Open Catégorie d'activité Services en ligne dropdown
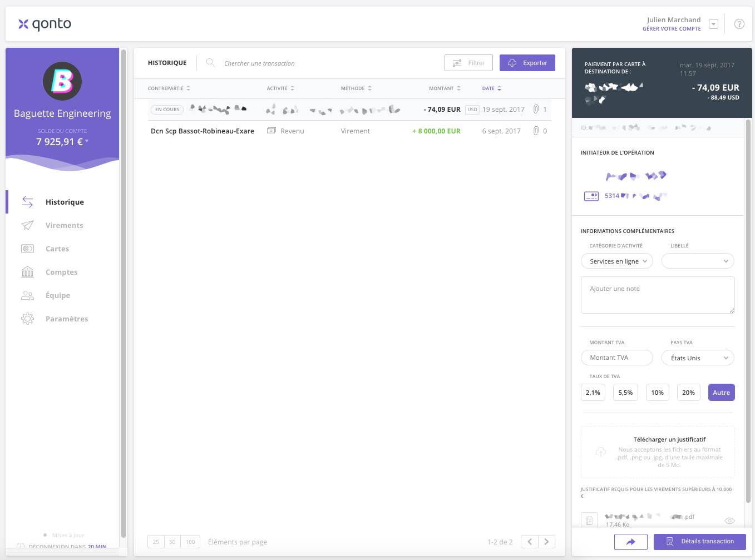755x560 pixels. coord(617,261)
